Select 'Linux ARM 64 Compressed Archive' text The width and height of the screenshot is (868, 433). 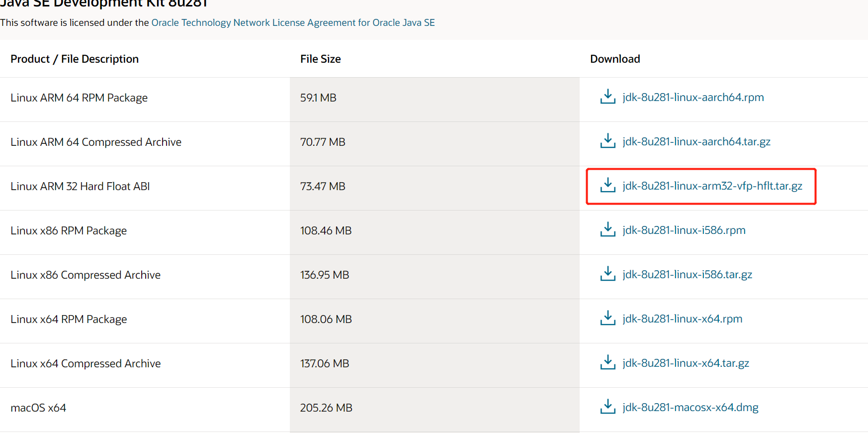coord(96,142)
